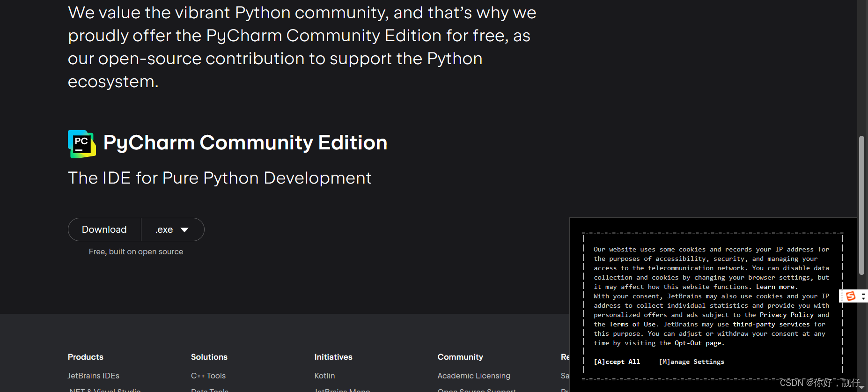Open the Terms of Use link
868x392 pixels.
click(633, 324)
